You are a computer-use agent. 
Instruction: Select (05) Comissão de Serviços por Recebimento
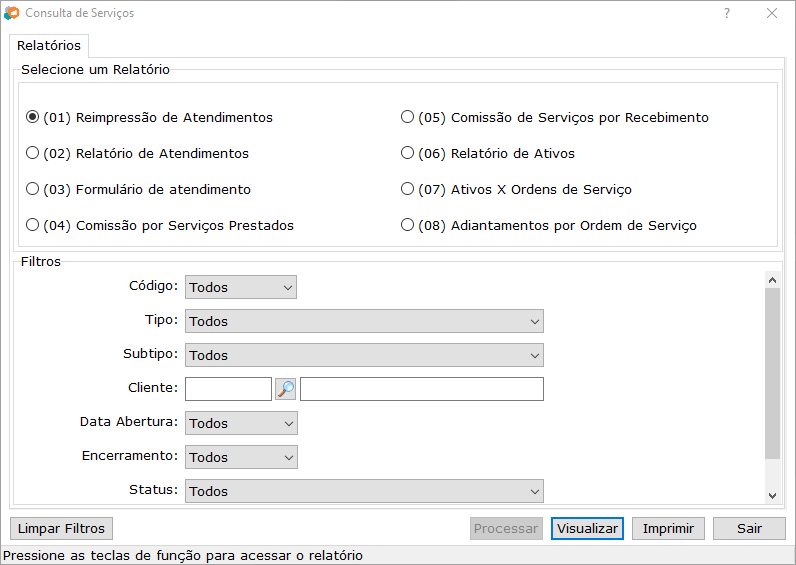click(x=407, y=117)
